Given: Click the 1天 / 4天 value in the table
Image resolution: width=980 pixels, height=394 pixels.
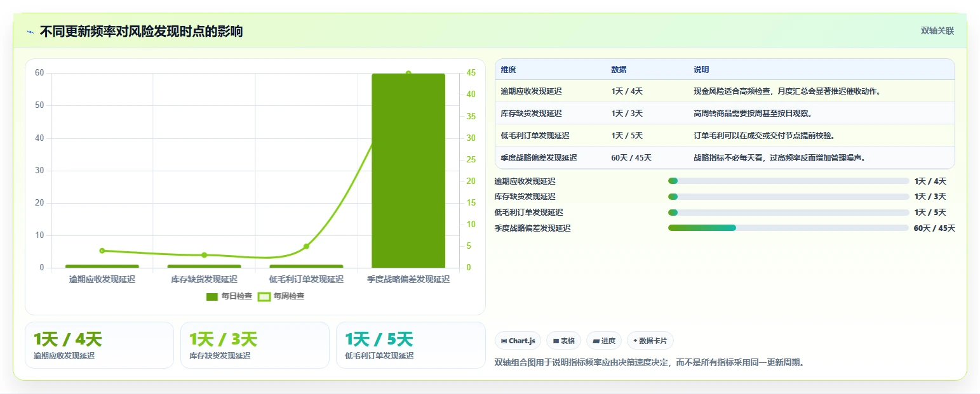Looking at the screenshot, I should click(x=627, y=91).
